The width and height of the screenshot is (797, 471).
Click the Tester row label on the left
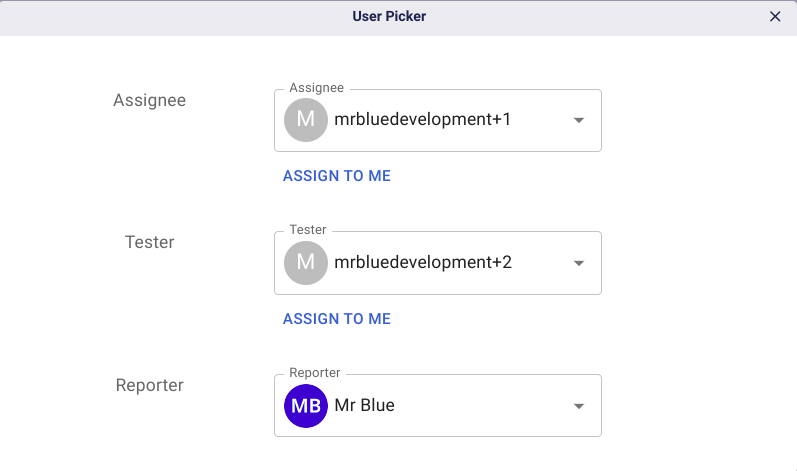click(150, 242)
